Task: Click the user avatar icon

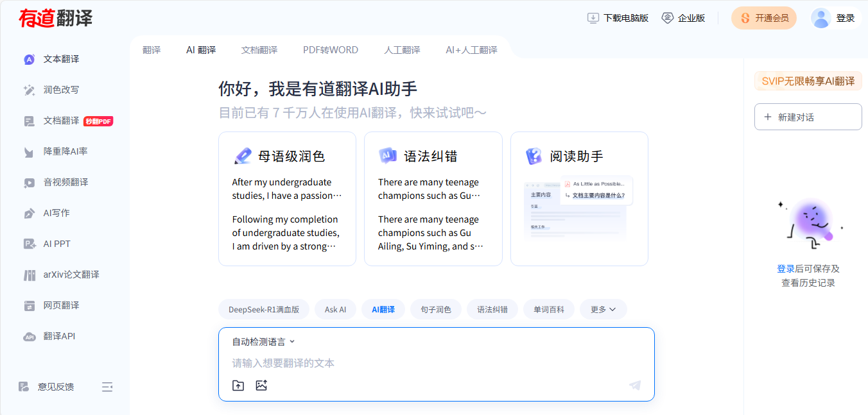Action: (x=821, y=18)
